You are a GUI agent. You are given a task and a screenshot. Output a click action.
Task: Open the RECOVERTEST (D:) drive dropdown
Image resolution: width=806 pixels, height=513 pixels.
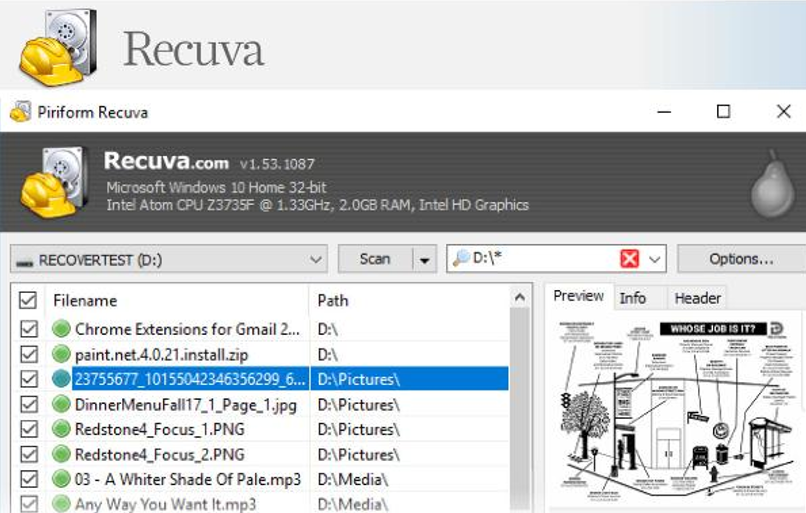pyautogui.click(x=169, y=259)
